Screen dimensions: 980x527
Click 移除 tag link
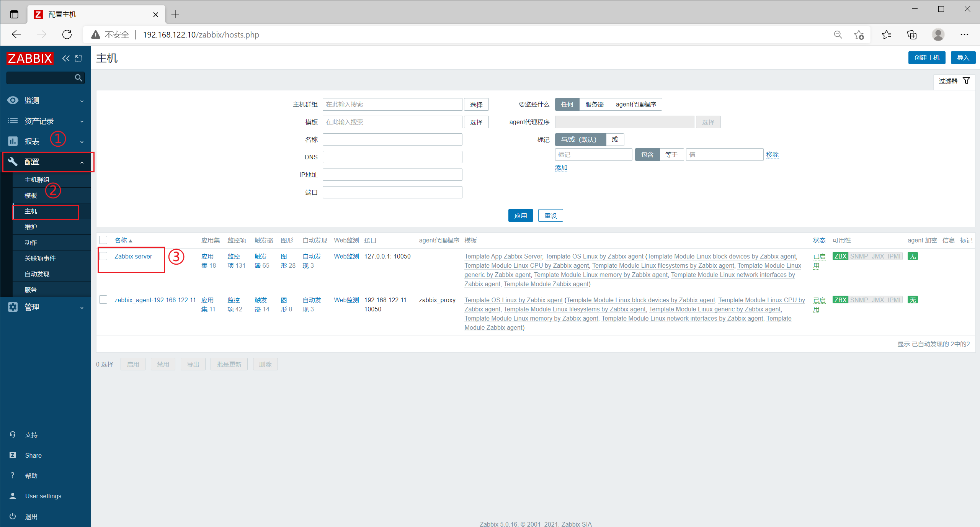coord(772,154)
